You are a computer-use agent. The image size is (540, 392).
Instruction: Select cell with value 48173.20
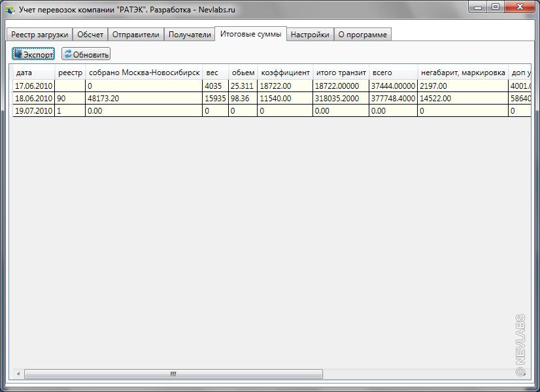tap(143, 98)
